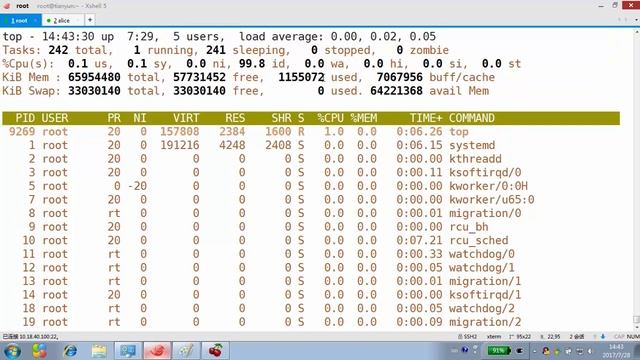This screenshot has width=640, height=360.
Task: Click the Xshell app icon in title bar
Action: coord(7,6)
